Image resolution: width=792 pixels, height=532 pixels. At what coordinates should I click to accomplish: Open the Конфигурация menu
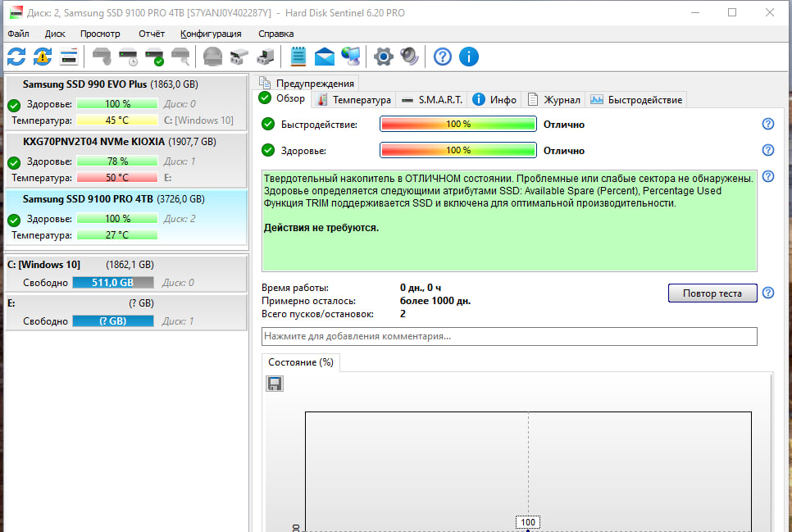click(211, 34)
